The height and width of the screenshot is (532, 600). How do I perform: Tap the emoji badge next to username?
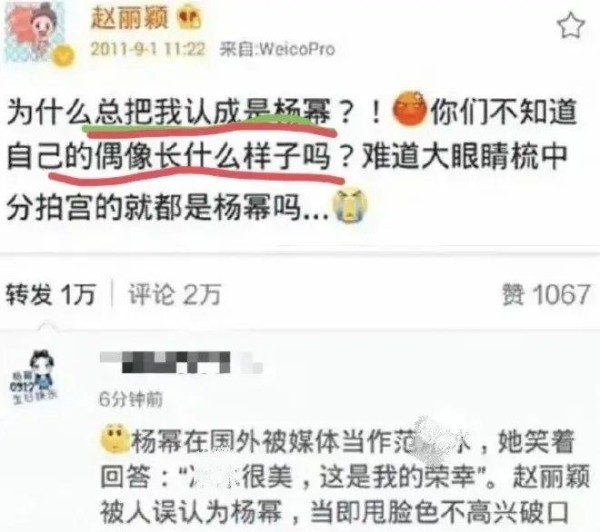pos(189,18)
